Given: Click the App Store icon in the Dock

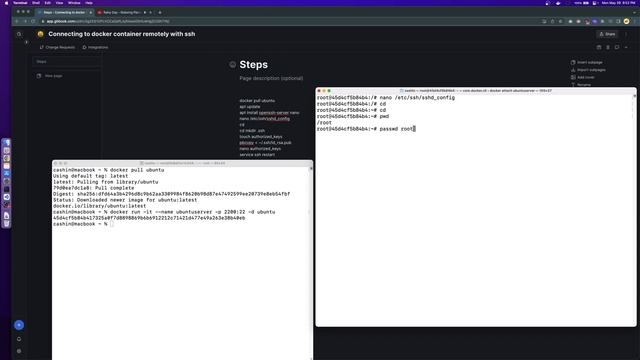Looking at the screenshot, I should (x=7, y=174).
